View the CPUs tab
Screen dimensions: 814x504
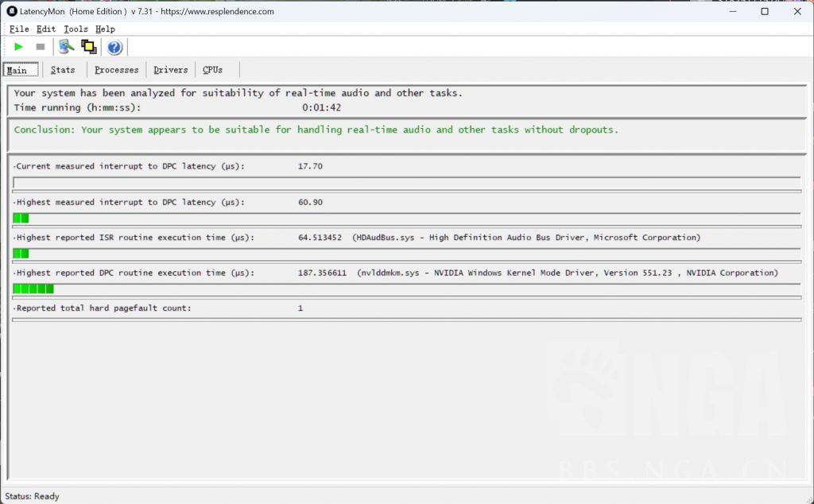click(212, 70)
